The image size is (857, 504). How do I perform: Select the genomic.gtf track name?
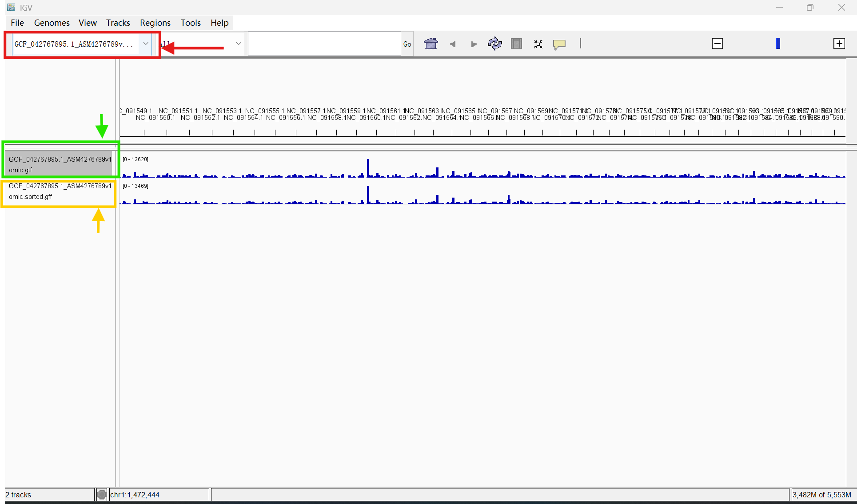tap(60, 164)
